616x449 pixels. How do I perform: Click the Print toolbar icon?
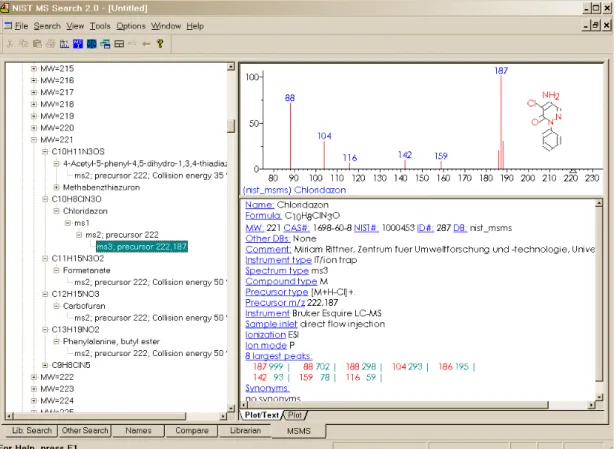tap(51, 44)
